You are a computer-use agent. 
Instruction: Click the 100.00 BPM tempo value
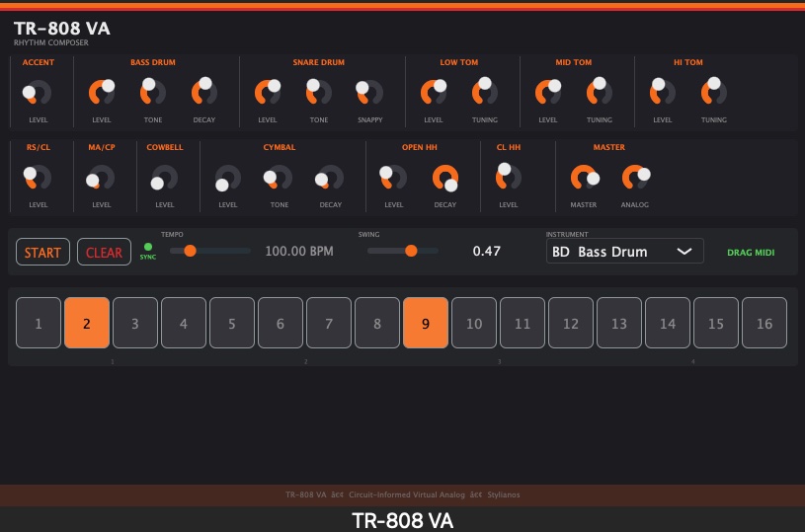point(299,251)
